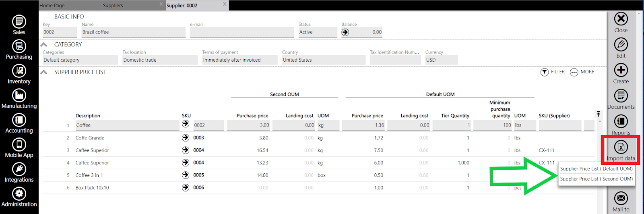Open the Mobile App section
Screen dimensions: 644x214
[x=19, y=148]
